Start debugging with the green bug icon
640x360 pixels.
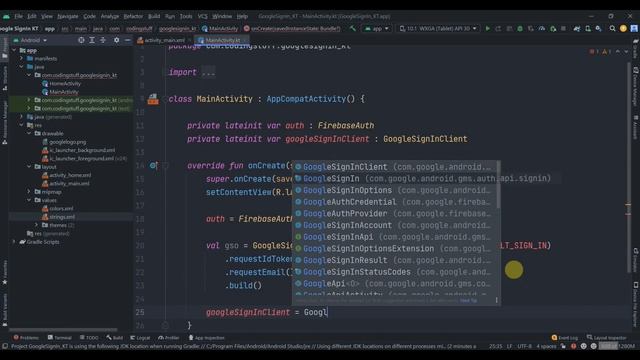520,29
